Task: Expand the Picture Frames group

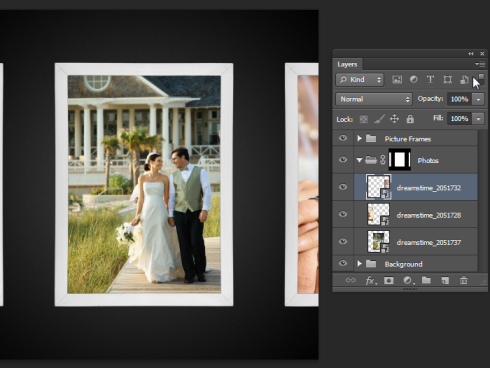Action: [x=359, y=138]
